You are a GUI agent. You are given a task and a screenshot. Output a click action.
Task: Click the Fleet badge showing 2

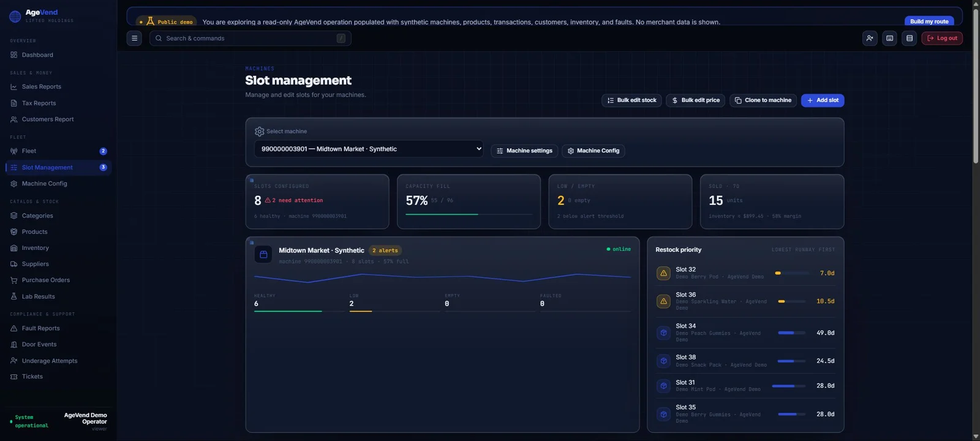(x=103, y=151)
